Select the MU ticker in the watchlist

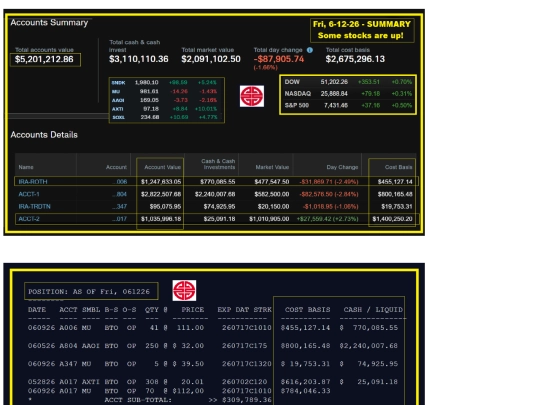click(x=116, y=91)
